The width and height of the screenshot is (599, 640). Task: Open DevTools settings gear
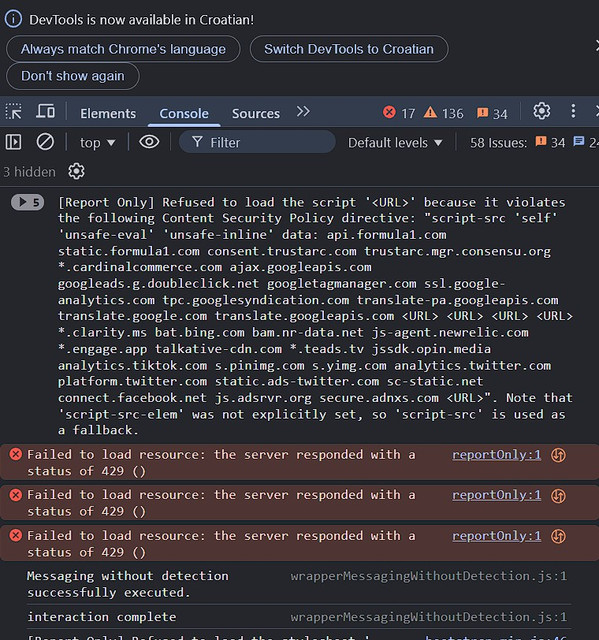[541, 111]
